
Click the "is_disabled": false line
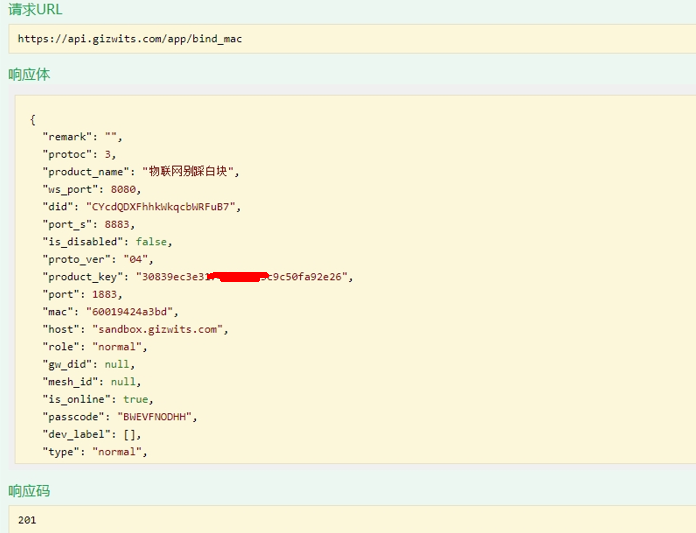pyautogui.click(x=107, y=242)
